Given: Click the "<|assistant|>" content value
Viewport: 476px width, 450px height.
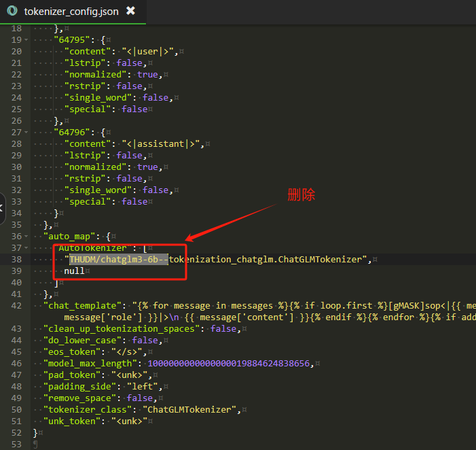Looking at the screenshot, I should [x=160, y=143].
